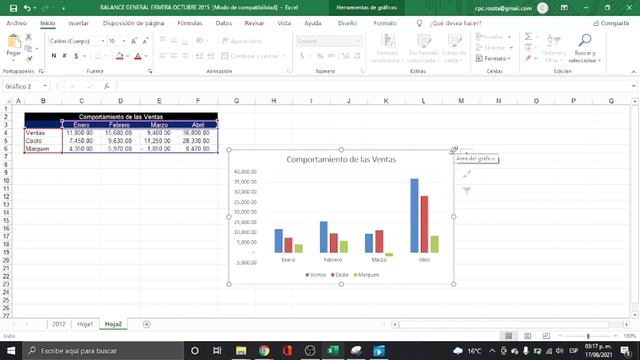Select the tallest blue Abril Ventas bar
640x360 pixels.
pyautogui.click(x=414, y=216)
